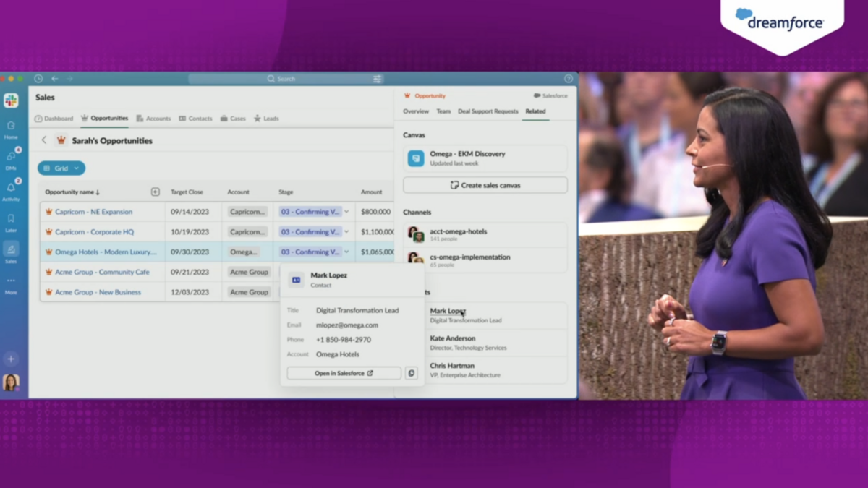Select the Related tab
This screenshot has height=488, width=868.
tap(535, 111)
